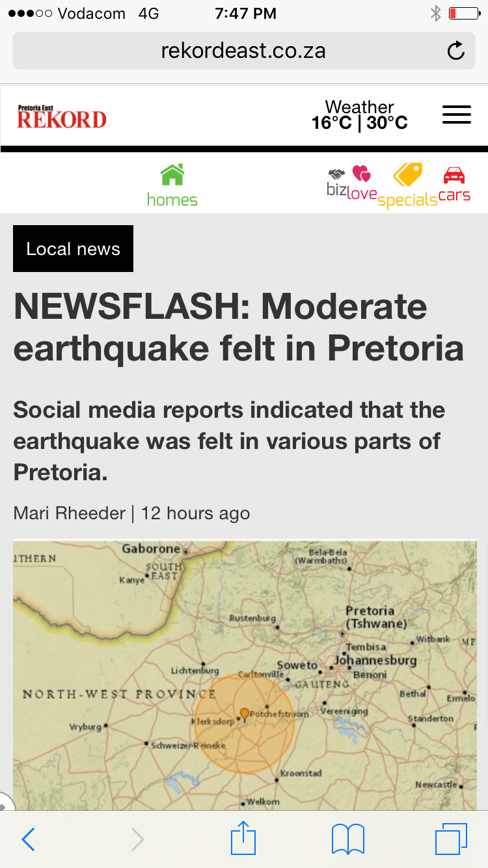Go back to previous page

(28, 839)
